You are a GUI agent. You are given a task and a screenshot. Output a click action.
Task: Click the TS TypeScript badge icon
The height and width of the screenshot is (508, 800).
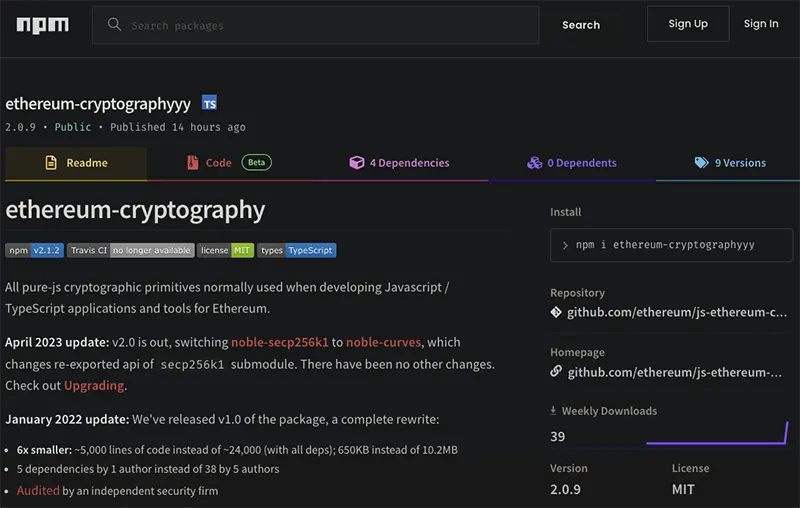pyautogui.click(x=209, y=103)
